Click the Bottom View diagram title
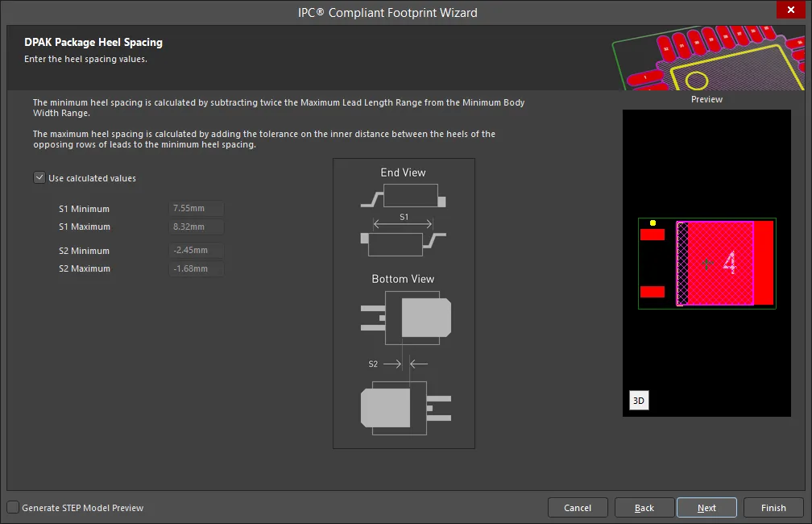 tap(403, 279)
